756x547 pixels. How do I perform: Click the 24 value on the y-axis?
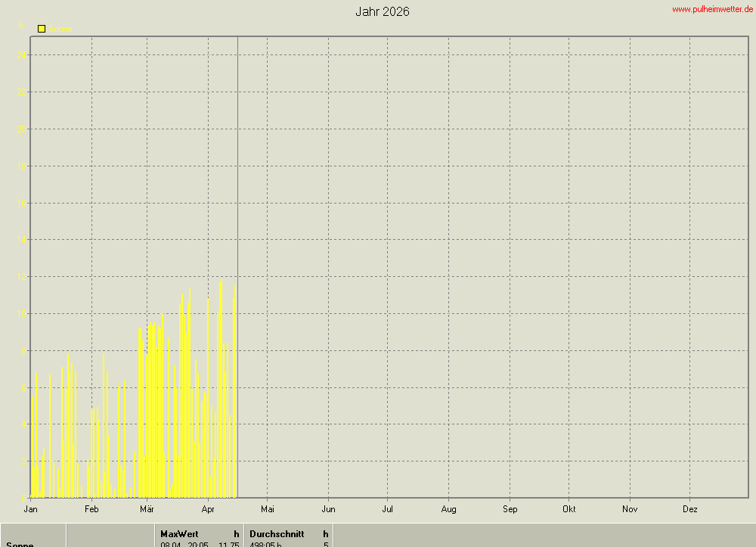[x=23, y=55]
